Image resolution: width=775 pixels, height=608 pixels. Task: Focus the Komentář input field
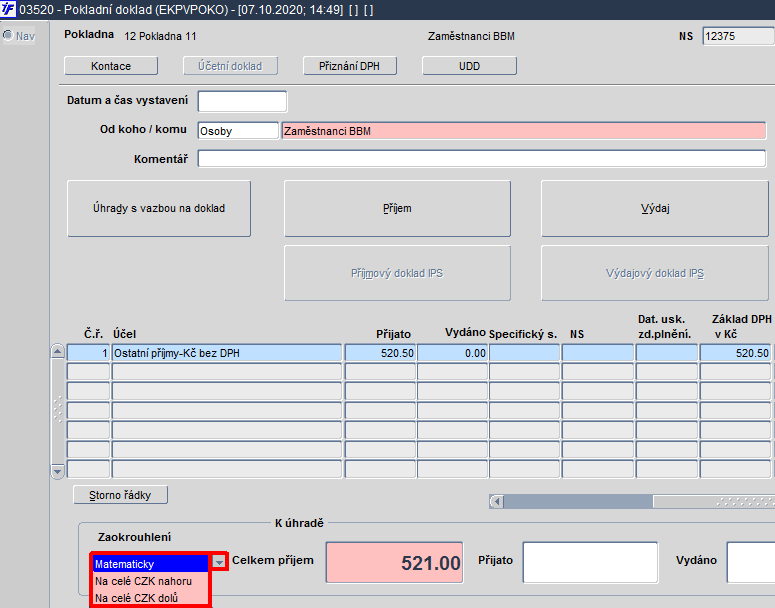point(482,159)
